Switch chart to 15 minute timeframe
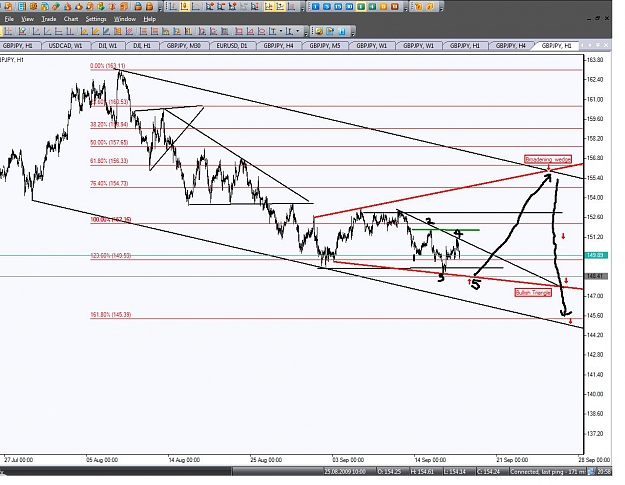Image resolution: width=625 pixels, height=485 pixels. (338, 6)
